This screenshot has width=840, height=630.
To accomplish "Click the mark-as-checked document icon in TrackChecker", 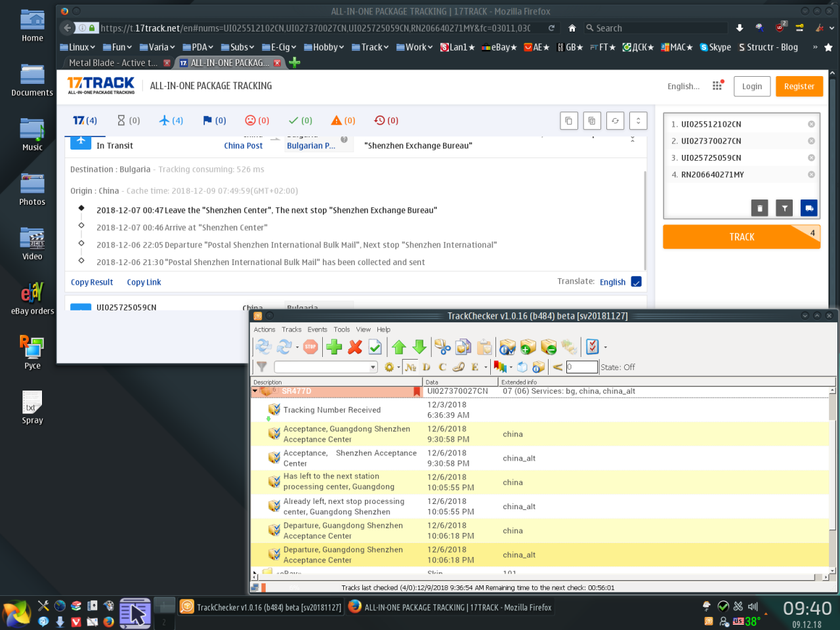I will click(x=375, y=346).
